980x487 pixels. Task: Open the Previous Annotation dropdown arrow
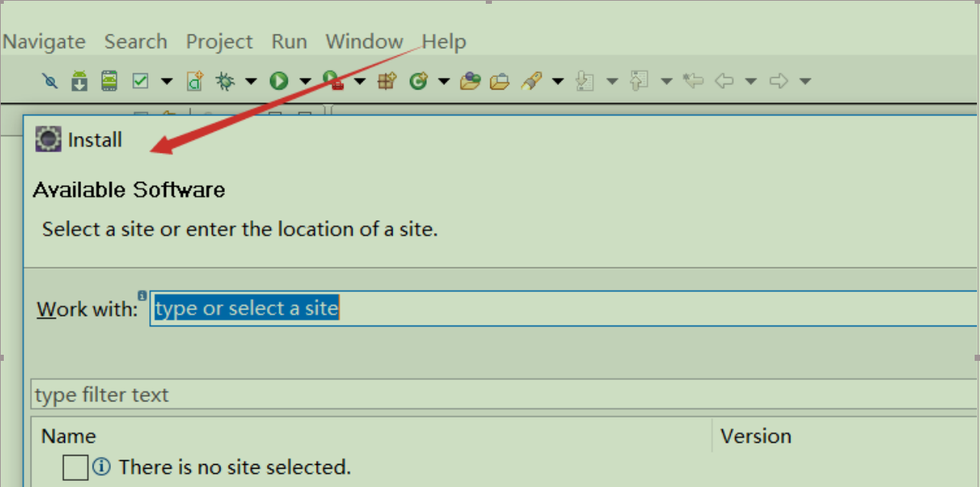point(666,81)
